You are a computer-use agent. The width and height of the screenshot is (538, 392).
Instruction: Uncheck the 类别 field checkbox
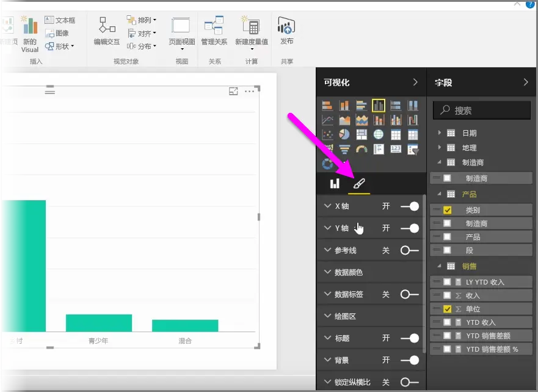pyautogui.click(x=448, y=210)
